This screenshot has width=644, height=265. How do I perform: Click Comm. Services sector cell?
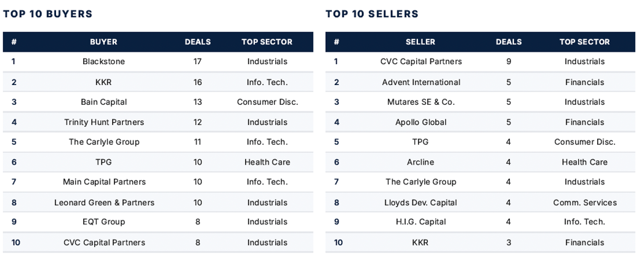point(584,203)
